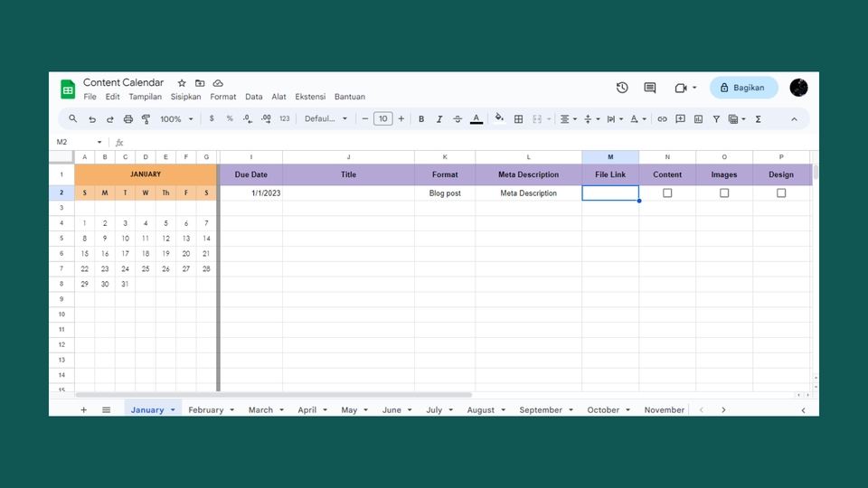Screen dimensions: 868x488
Task: Open the 123 number format menu
Action: tap(285, 118)
